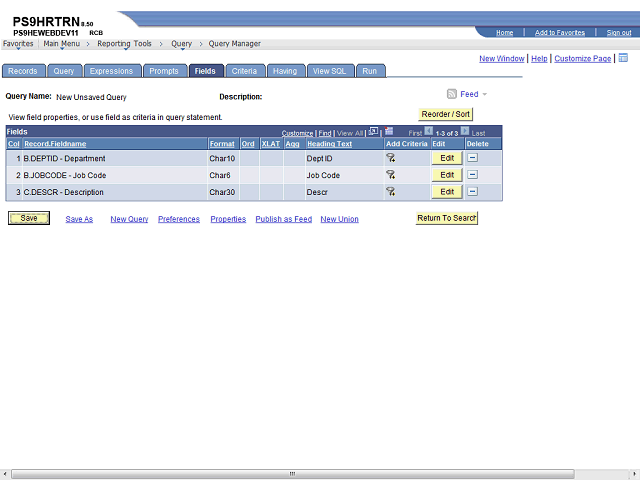Sort by Ord column header
Screen dimensions: 640x480
[248, 144]
